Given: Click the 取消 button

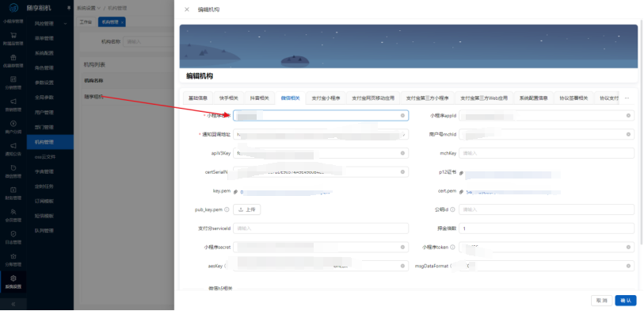Looking at the screenshot, I should (x=602, y=301).
